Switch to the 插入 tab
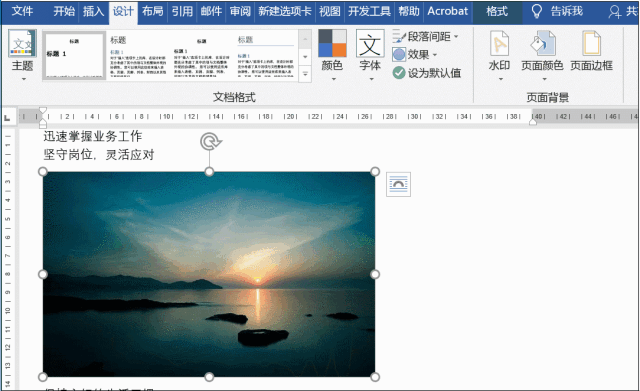 [x=93, y=11]
